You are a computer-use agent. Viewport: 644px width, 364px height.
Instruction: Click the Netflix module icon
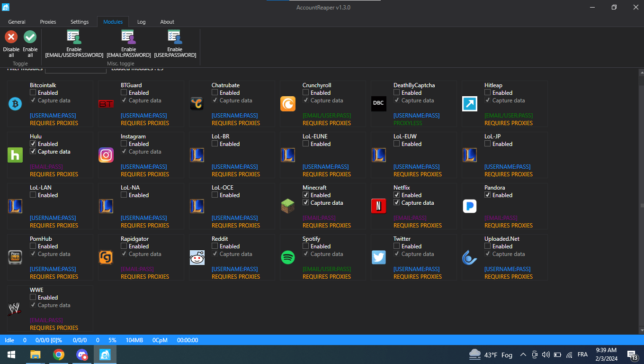tap(379, 206)
